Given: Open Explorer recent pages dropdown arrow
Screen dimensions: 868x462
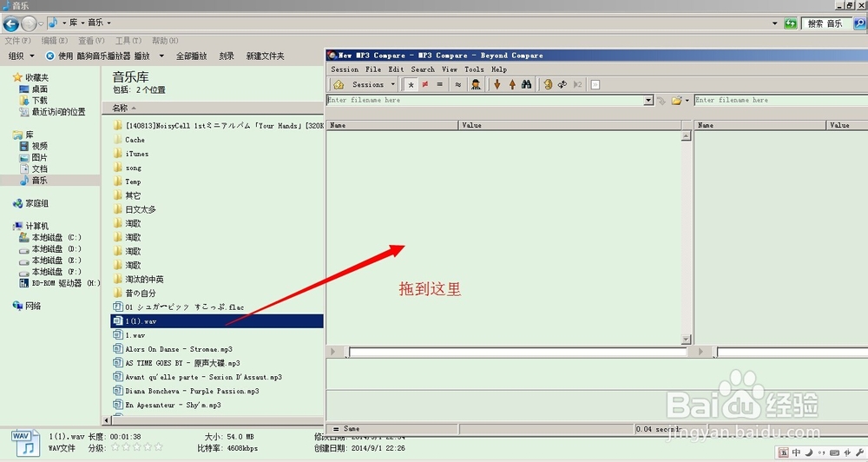Looking at the screenshot, I should pos(41,23).
